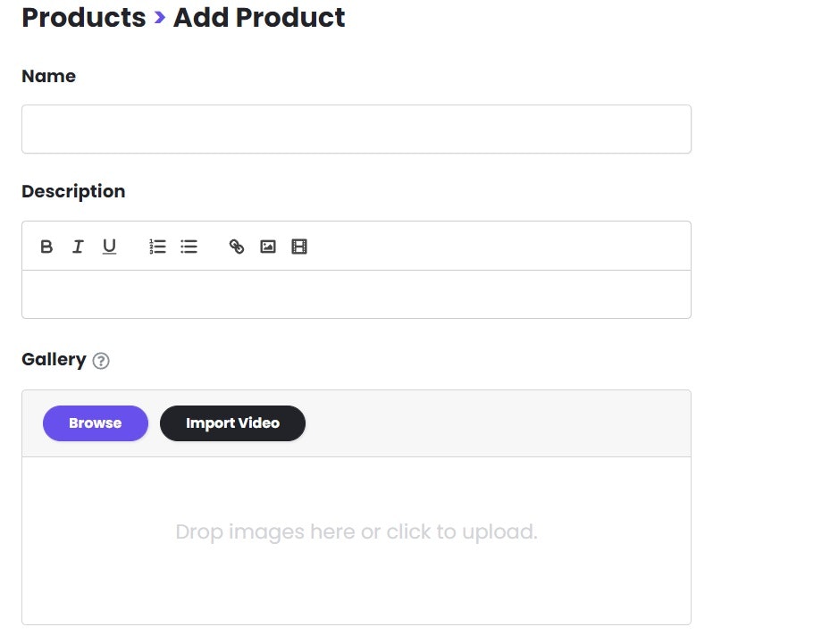This screenshot has height=644, width=822.
Task: Insert an image into the description
Action: [x=268, y=247]
